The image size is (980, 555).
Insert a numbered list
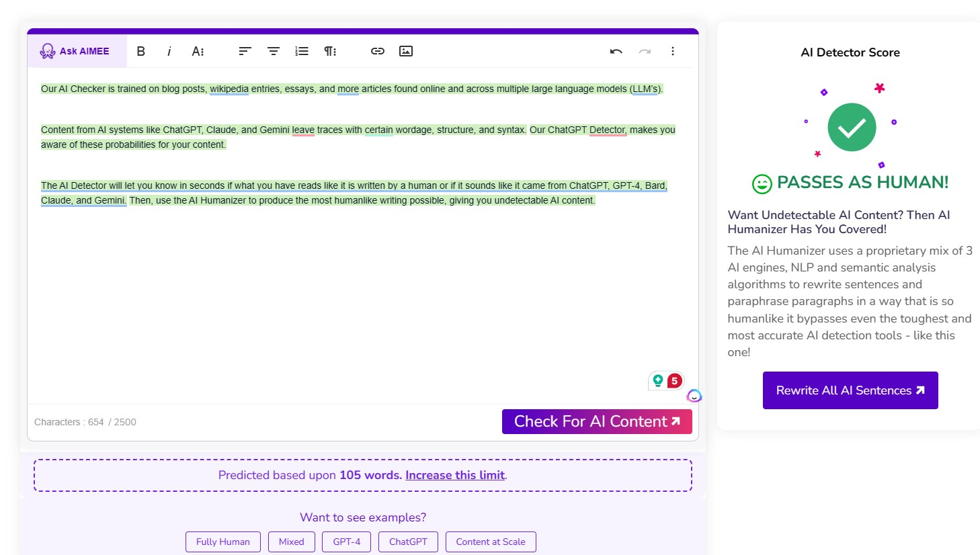(302, 51)
